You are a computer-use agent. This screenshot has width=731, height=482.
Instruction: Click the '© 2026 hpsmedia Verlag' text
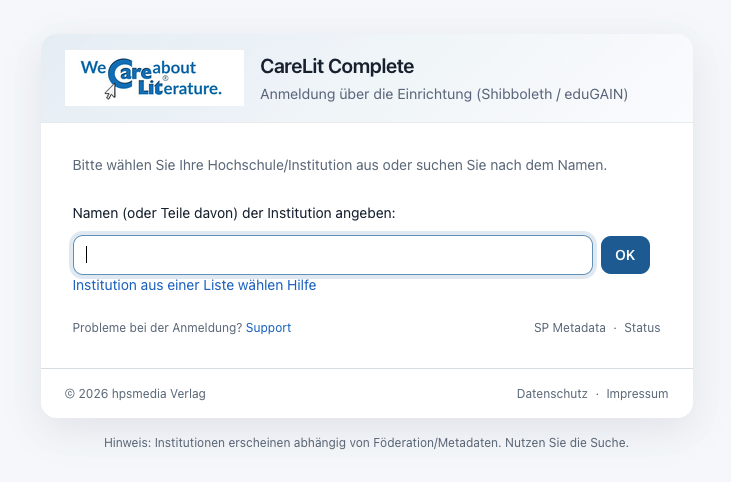click(135, 394)
